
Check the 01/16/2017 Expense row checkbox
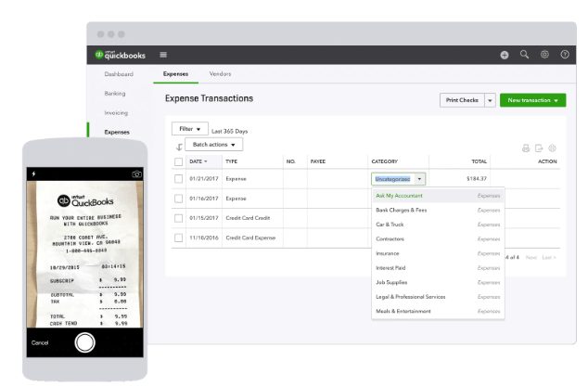coord(178,199)
